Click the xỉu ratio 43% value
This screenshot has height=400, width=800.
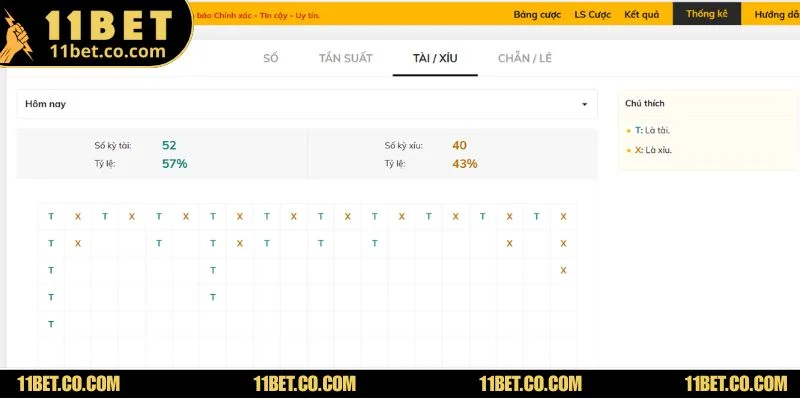pyautogui.click(x=464, y=163)
